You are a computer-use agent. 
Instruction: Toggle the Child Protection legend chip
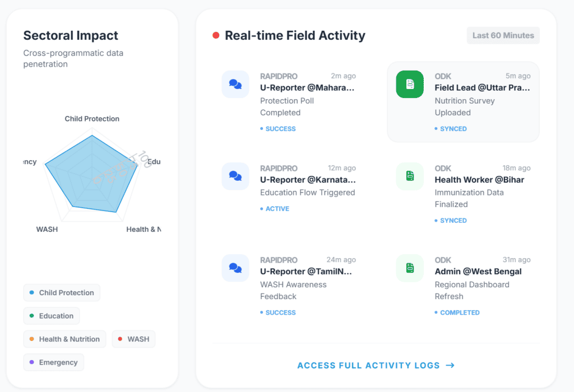coord(62,292)
